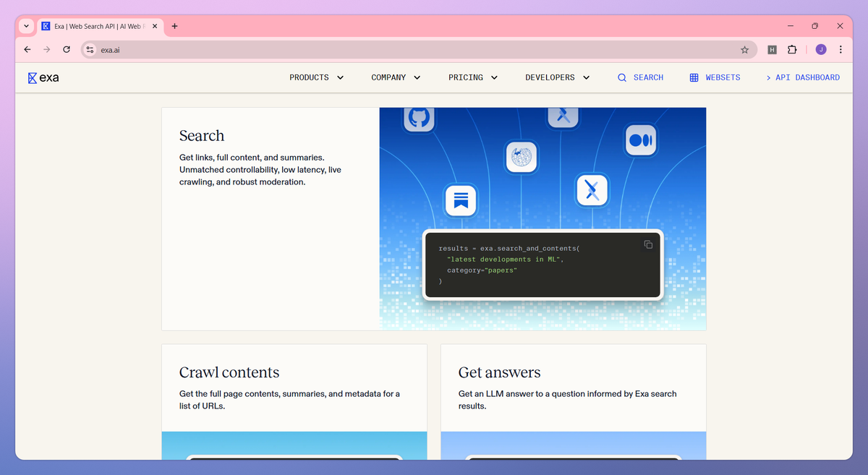Click the category="papers" code line
Image resolution: width=868 pixels, height=475 pixels.
[x=482, y=270]
